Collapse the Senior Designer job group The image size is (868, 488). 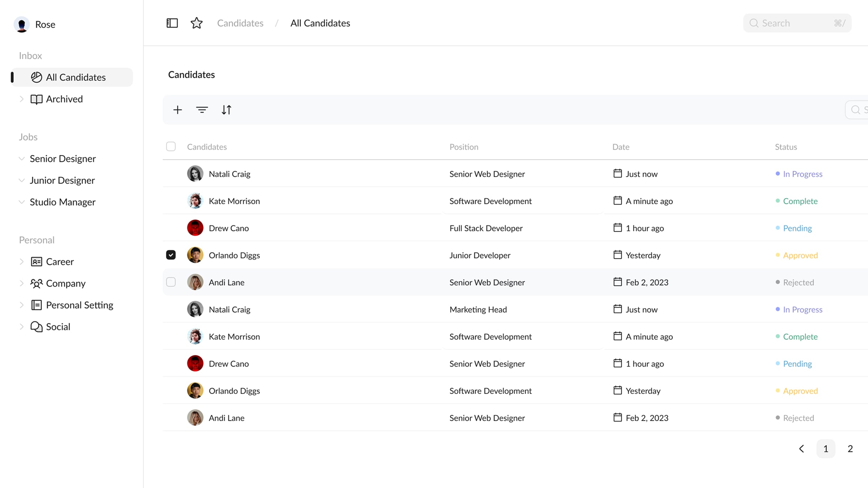click(x=22, y=159)
